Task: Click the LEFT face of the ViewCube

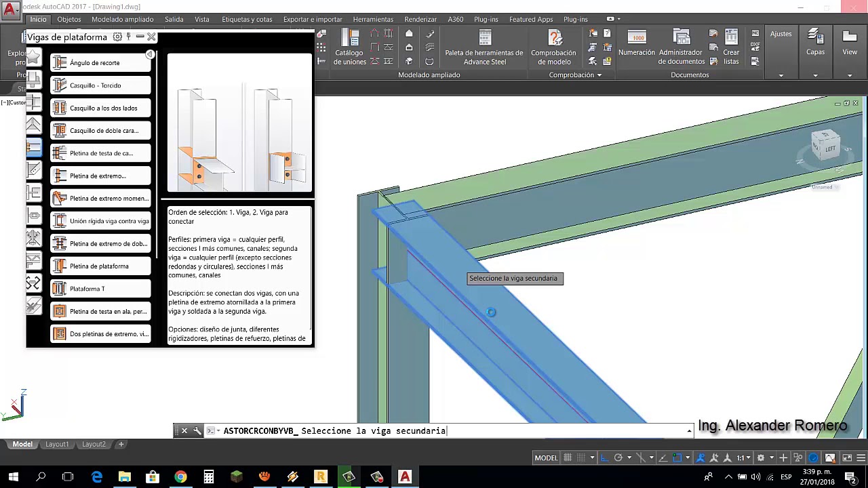Action: click(x=830, y=148)
